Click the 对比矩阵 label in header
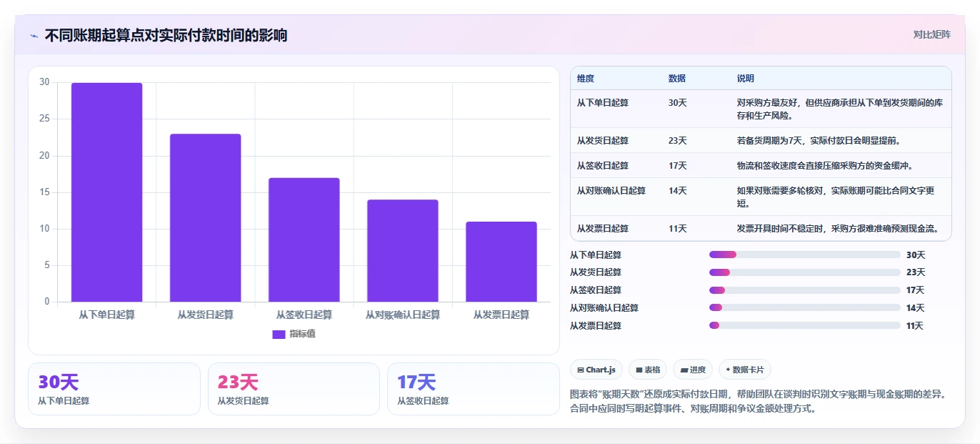980x444 pixels. tap(931, 35)
